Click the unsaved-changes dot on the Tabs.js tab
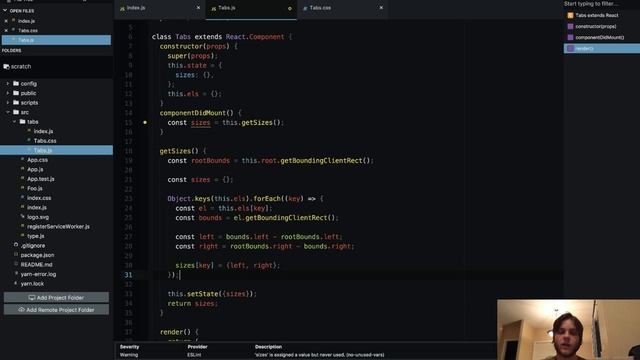640x360 pixels. click(290, 8)
